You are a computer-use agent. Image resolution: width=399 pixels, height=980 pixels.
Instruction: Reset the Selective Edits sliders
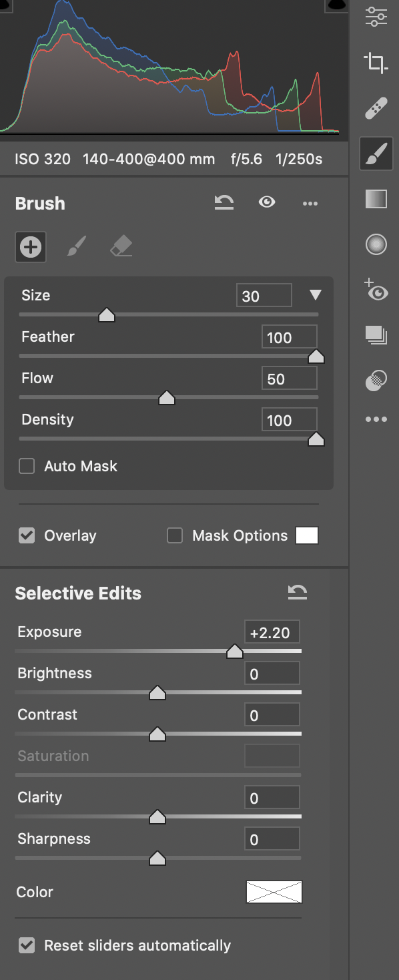pyautogui.click(x=298, y=591)
